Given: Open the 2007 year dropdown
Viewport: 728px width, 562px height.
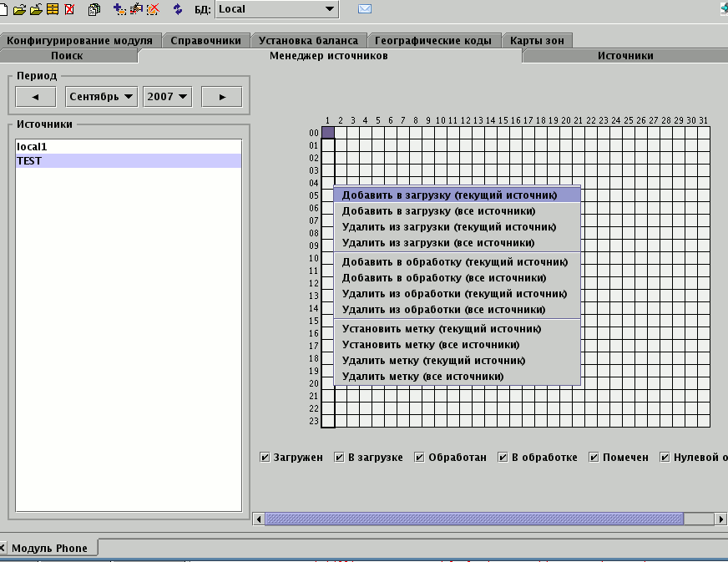Looking at the screenshot, I should pyautogui.click(x=167, y=97).
